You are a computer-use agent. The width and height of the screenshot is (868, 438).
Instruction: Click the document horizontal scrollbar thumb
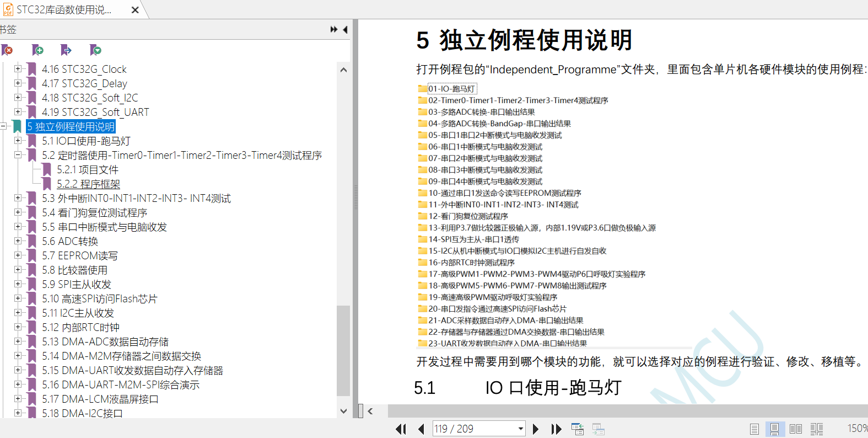point(628,411)
